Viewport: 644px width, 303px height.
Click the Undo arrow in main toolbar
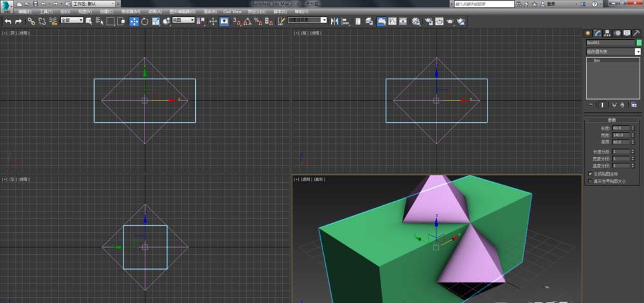click(8, 21)
